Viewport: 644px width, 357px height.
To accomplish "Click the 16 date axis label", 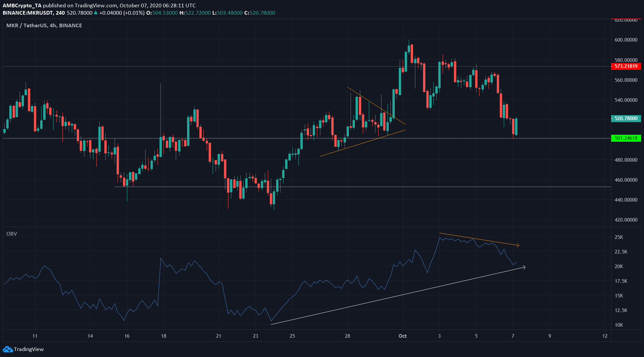I will coord(127,336).
